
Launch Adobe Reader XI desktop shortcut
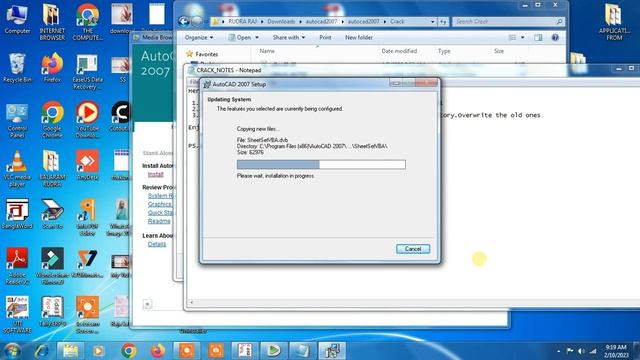tap(17, 266)
